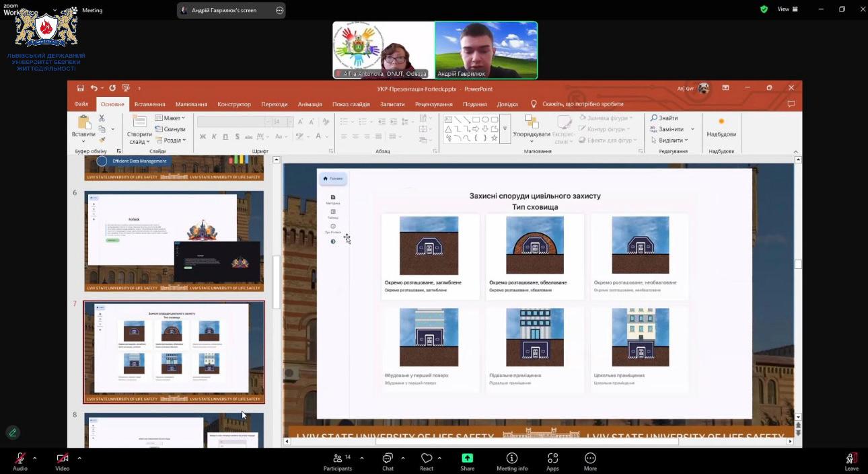The height and width of the screenshot is (474, 868).
Task: Expand the audio settings arrow next to Audio
Action: [x=35, y=458]
